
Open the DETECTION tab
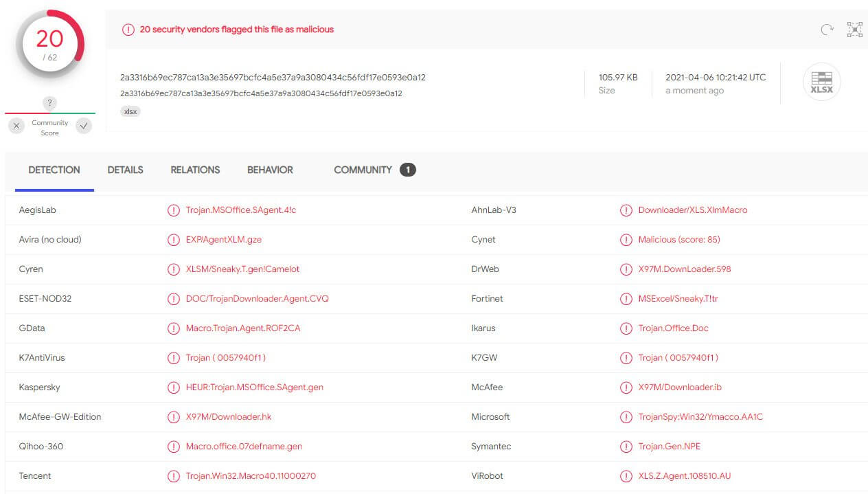(x=54, y=170)
